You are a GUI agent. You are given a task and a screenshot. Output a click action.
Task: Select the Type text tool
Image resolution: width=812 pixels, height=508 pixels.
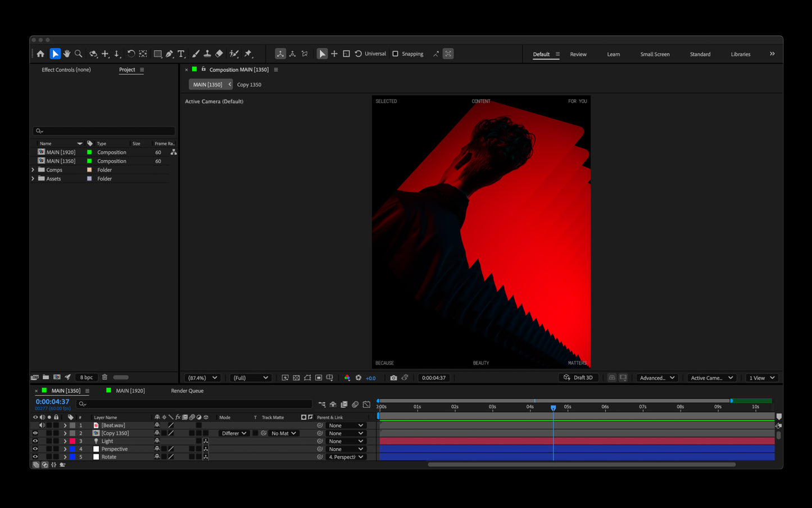coord(182,54)
